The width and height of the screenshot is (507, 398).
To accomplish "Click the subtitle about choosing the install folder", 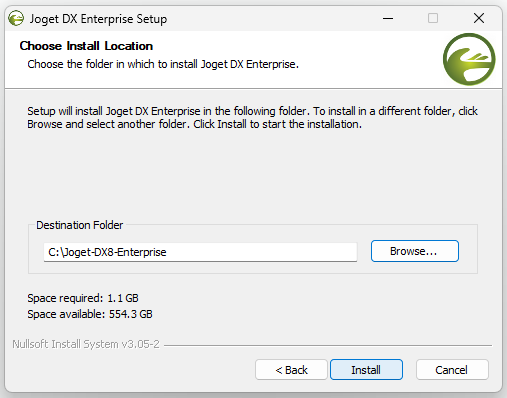I will click(x=163, y=64).
